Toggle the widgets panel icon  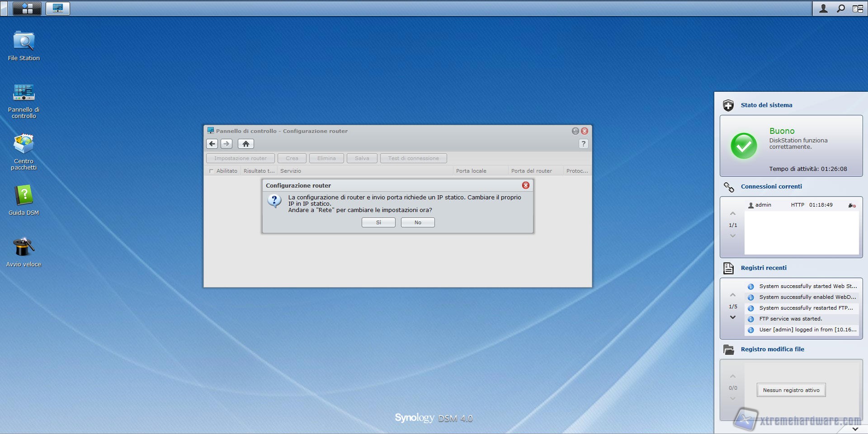coord(858,9)
